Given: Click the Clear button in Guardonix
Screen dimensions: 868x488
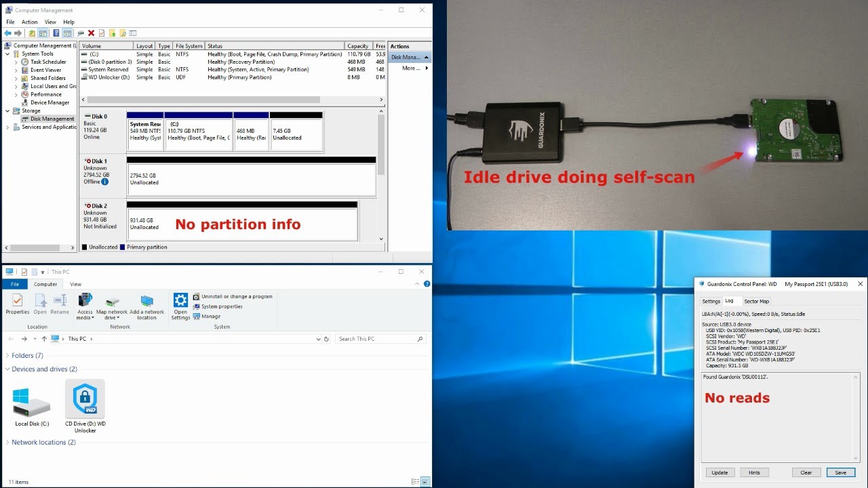Looking at the screenshot, I should (x=806, y=472).
